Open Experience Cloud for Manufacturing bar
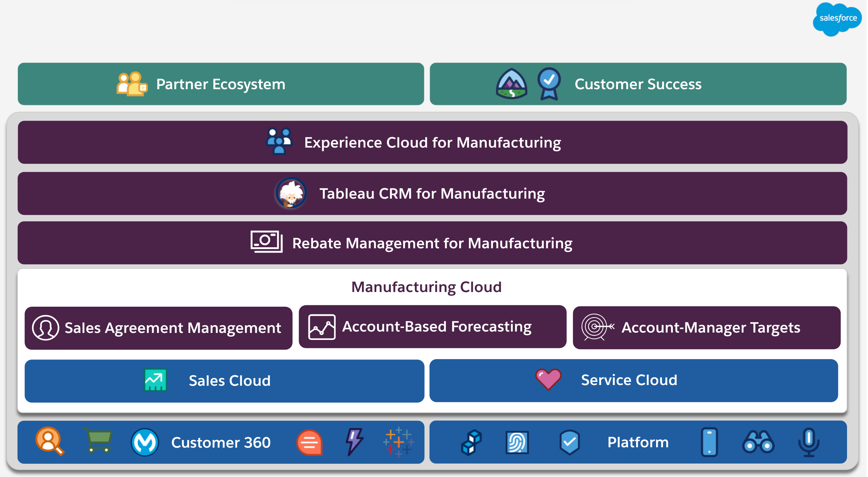 click(x=432, y=142)
